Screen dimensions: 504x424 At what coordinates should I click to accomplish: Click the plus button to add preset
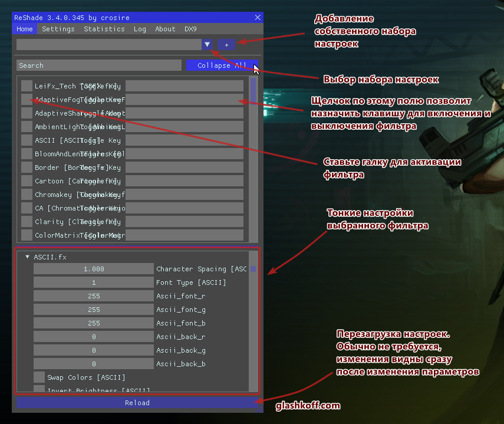coord(226,45)
